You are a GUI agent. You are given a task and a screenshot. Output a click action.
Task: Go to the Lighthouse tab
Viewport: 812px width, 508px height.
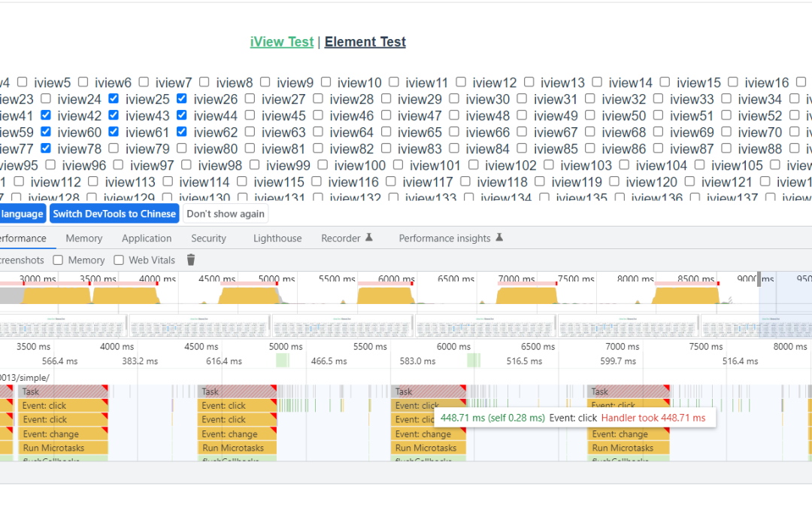click(277, 239)
